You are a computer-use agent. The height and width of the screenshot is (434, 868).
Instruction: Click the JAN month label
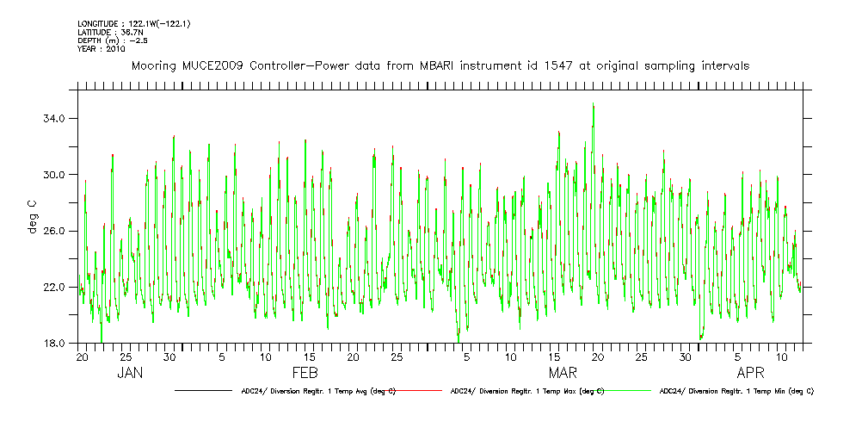(129, 374)
